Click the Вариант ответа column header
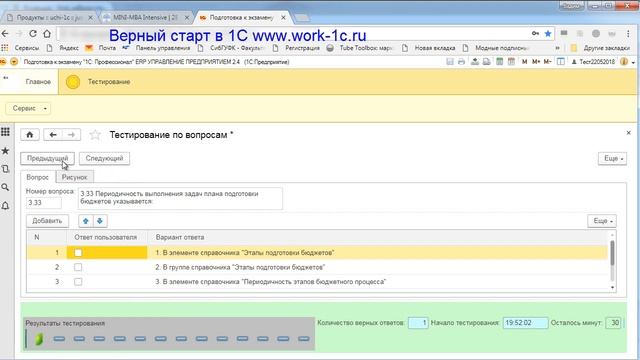 (180, 237)
